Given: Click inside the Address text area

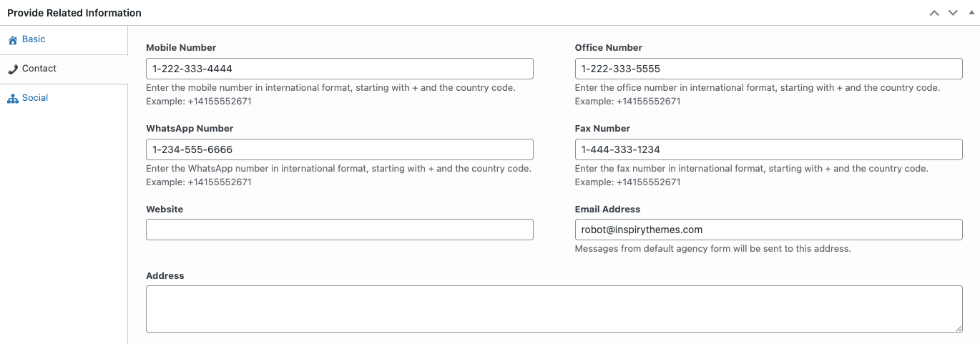Looking at the screenshot, I should click(x=554, y=309).
